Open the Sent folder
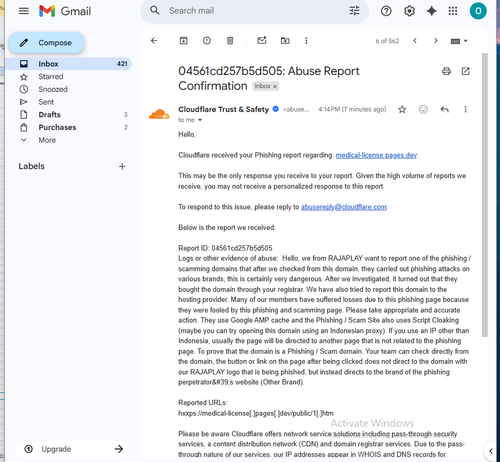Image resolution: width=500 pixels, height=462 pixels. click(x=69, y=102)
